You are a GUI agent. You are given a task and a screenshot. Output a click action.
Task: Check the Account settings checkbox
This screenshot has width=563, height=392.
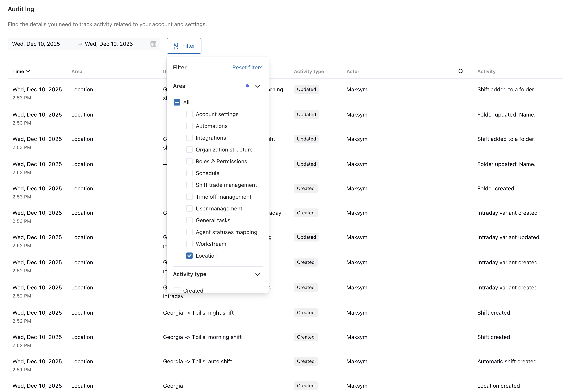tap(189, 114)
